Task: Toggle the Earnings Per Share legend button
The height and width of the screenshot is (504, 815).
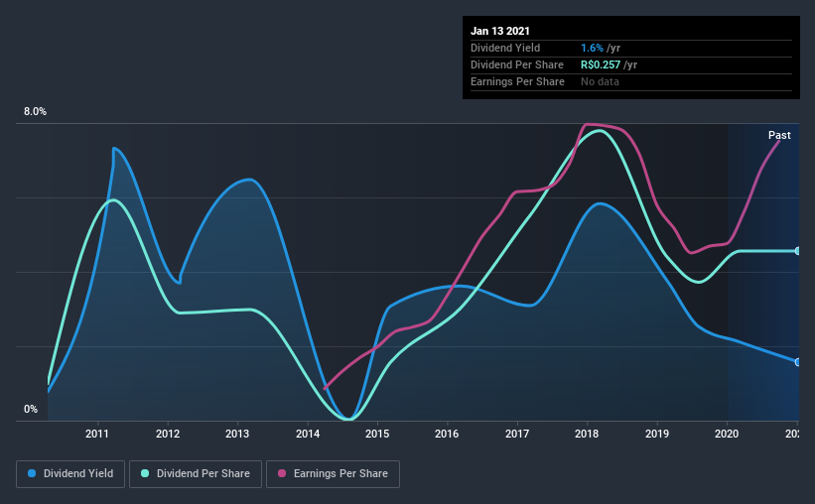Action: click(333, 474)
